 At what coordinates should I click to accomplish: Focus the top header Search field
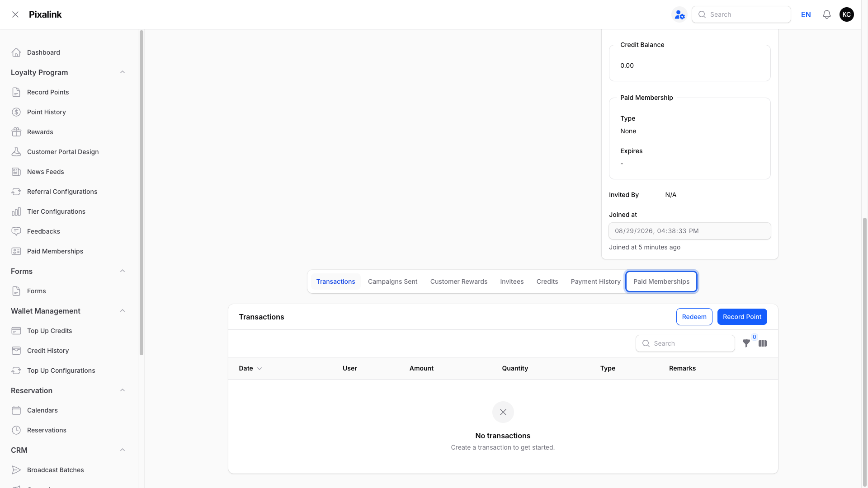(x=741, y=14)
